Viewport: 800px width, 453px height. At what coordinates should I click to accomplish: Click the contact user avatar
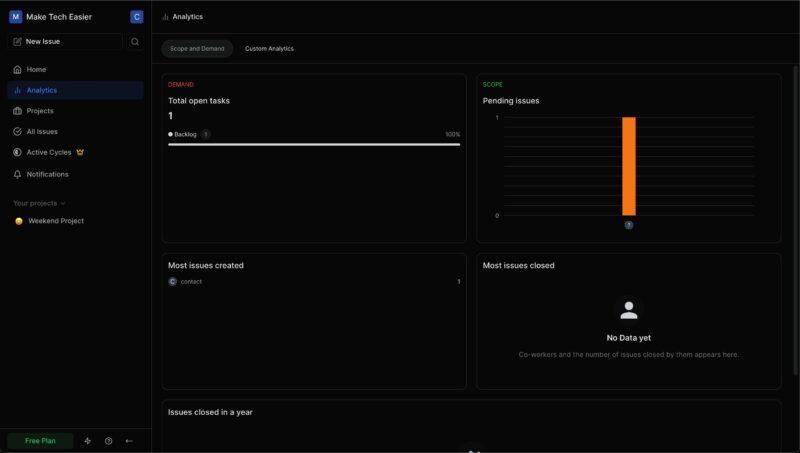click(172, 282)
